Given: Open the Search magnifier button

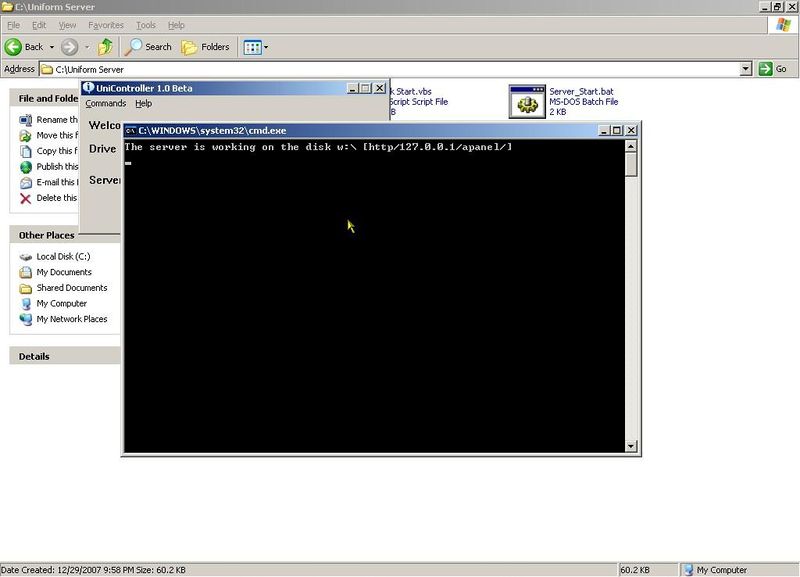Looking at the screenshot, I should click(148, 47).
